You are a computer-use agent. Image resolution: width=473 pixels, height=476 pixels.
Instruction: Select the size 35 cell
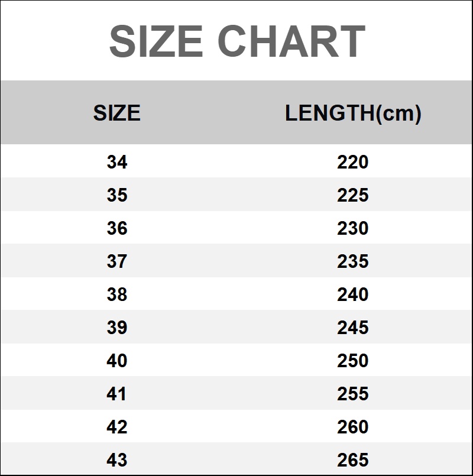click(117, 195)
